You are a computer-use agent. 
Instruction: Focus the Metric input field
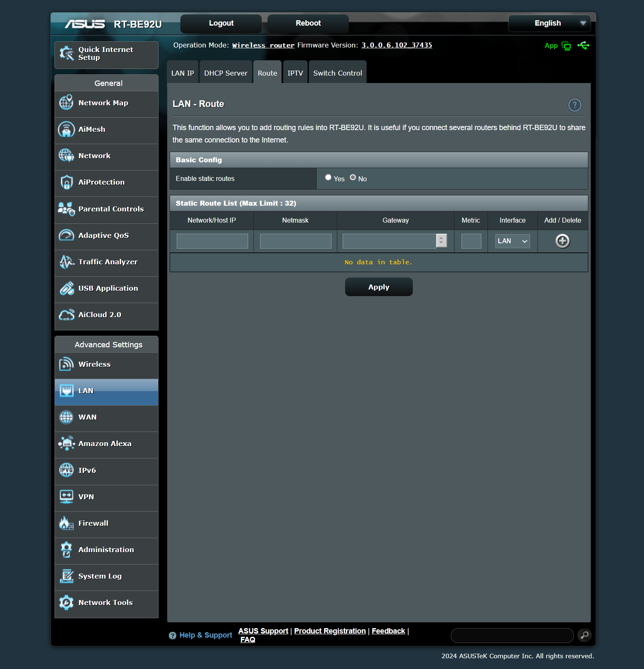pos(471,241)
